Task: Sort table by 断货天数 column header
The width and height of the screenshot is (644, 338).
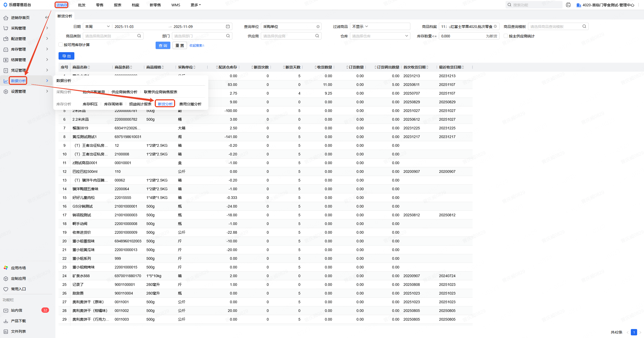Action: (x=292, y=67)
